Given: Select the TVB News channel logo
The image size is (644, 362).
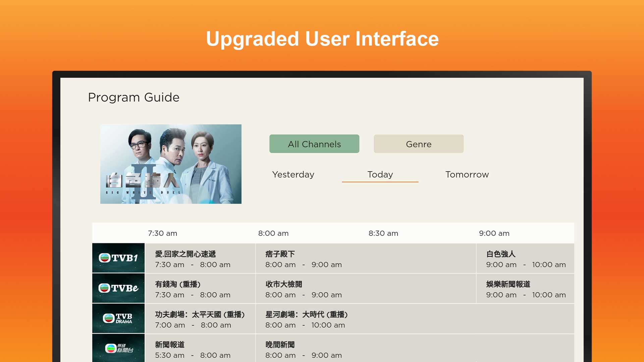Looking at the screenshot, I should coord(118,348).
